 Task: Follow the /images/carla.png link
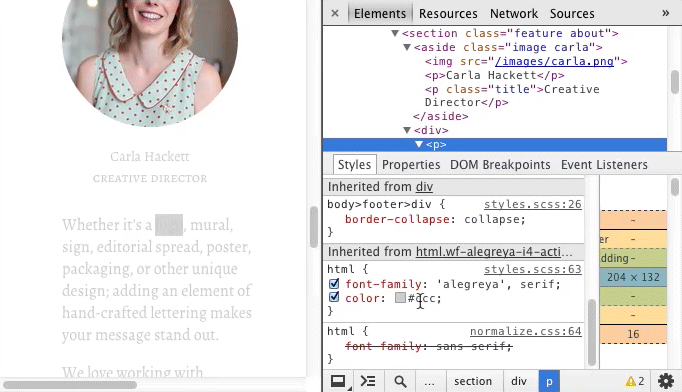pyautogui.click(x=554, y=61)
